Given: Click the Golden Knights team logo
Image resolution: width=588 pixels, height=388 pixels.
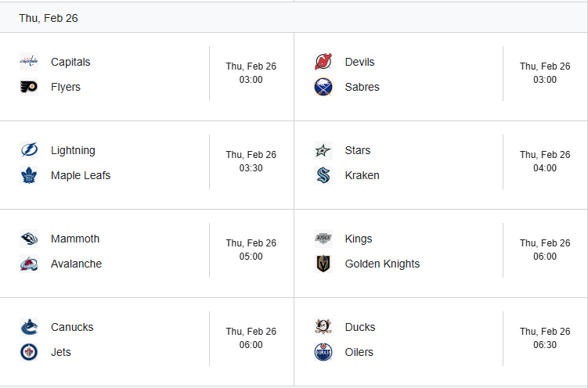Looking at the screenshot, I should (323, 264).
